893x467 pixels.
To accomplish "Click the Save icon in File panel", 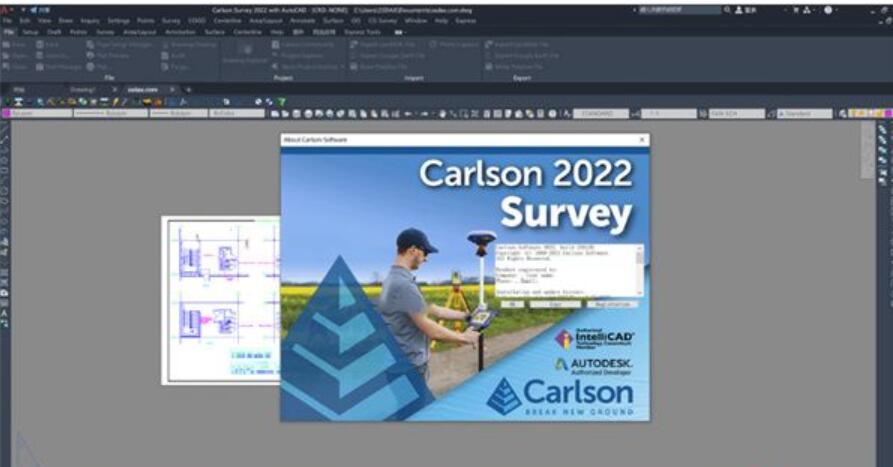I will (40, 44).
